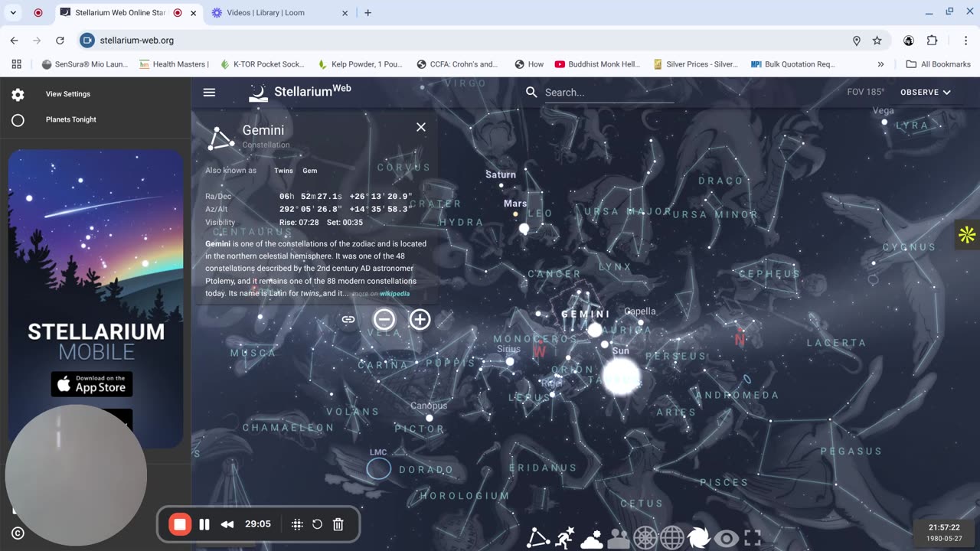Toggle landscape display button
Screen dimensions: 980x551
click(619, 540)
